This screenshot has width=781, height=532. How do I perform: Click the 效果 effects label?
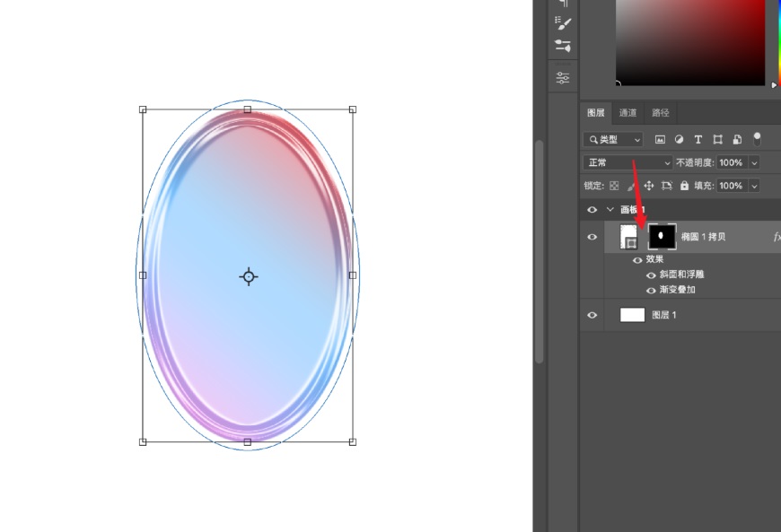pos(654,259)
